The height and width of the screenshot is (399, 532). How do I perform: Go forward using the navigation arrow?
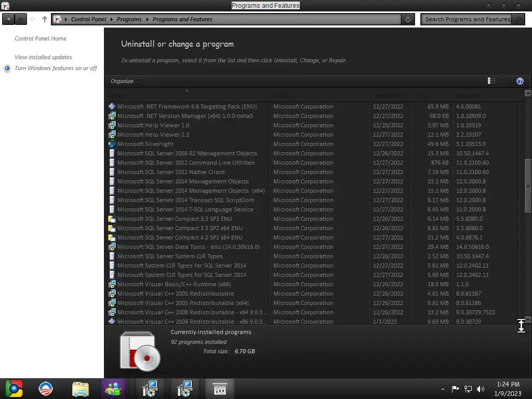21,19
